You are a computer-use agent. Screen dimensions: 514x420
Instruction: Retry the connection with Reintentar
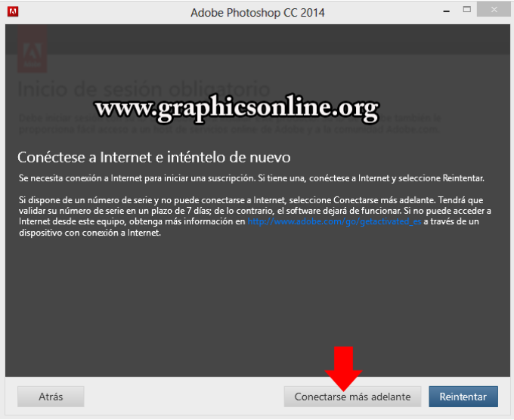(x=463, y=397)
